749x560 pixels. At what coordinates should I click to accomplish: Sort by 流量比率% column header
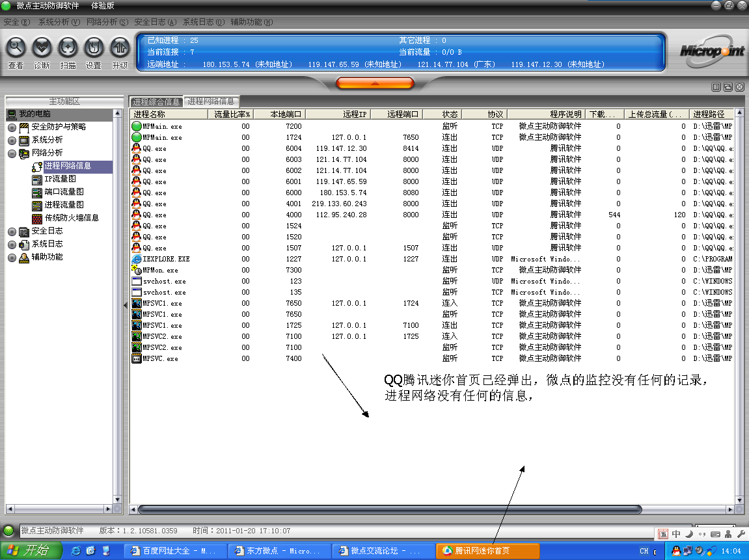[x=231, y=114]
